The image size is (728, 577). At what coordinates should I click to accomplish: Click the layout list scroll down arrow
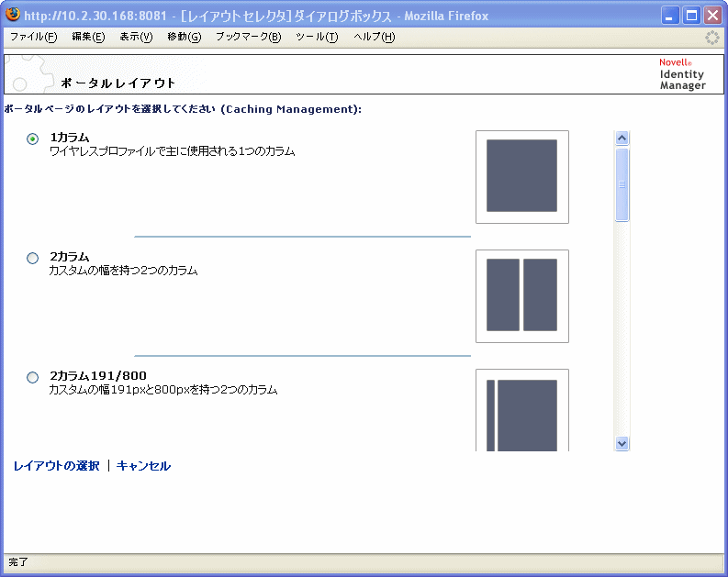(622, 443)
